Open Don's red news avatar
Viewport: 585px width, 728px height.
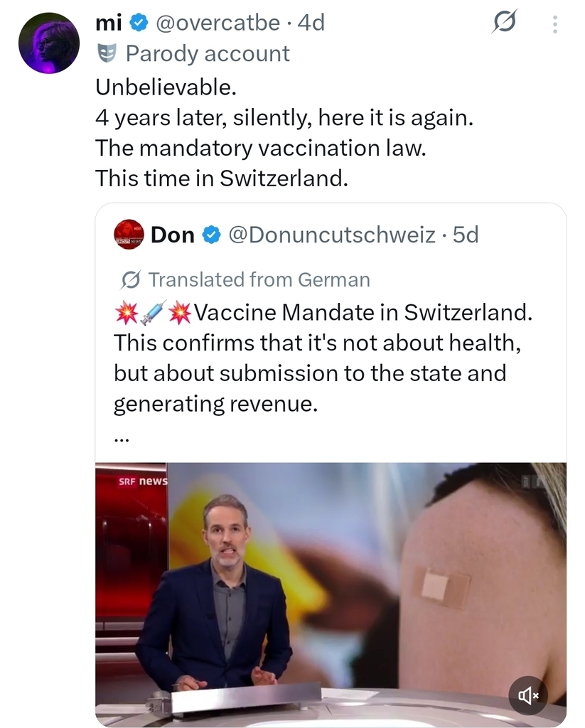coord(129,235)
